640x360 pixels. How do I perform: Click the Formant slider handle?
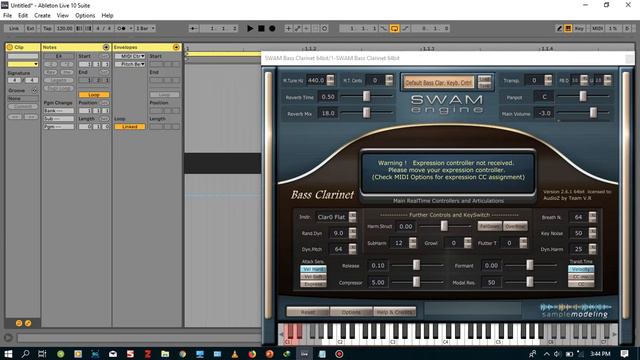pos(529,265)
